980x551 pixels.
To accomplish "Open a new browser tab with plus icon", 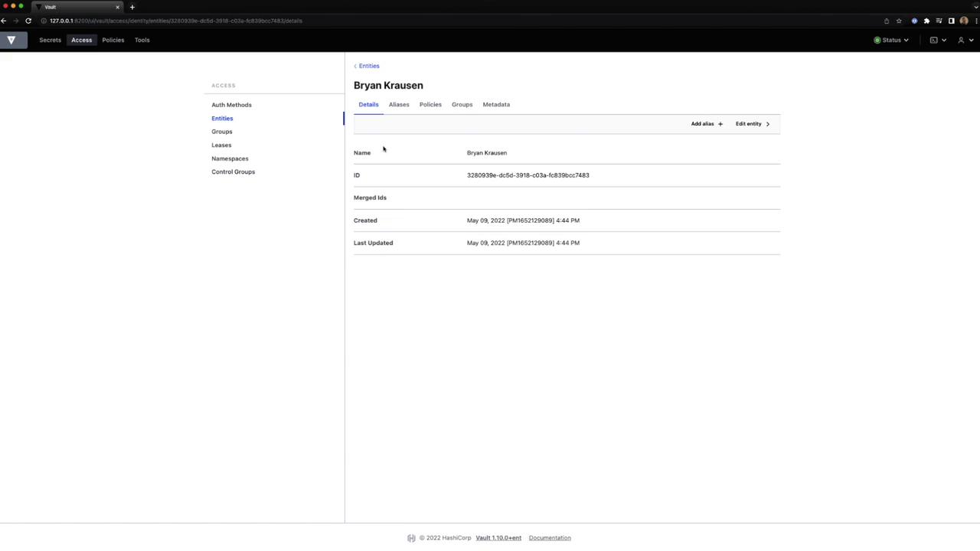I will (x=132, y=7).
